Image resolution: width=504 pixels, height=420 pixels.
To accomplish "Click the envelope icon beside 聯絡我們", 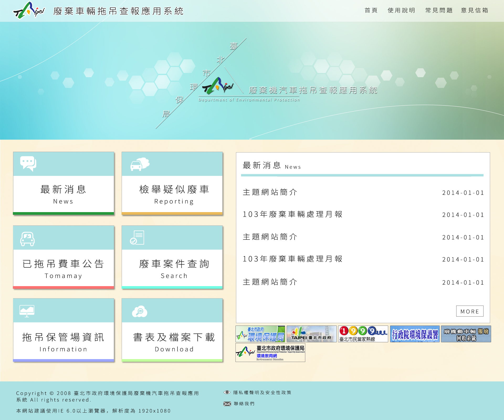I will [227, 403].
